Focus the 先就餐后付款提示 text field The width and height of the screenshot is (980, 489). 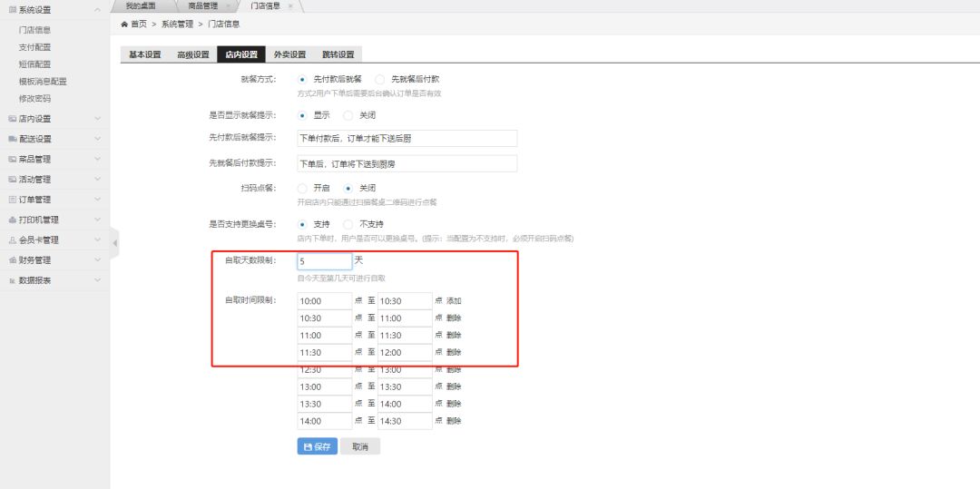[x=407, y=163]
